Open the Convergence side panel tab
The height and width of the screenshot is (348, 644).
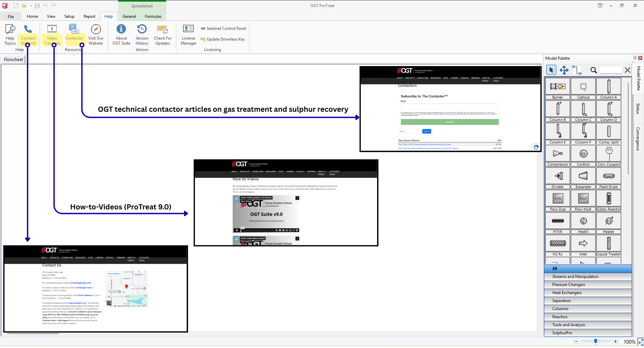(638, 139)
